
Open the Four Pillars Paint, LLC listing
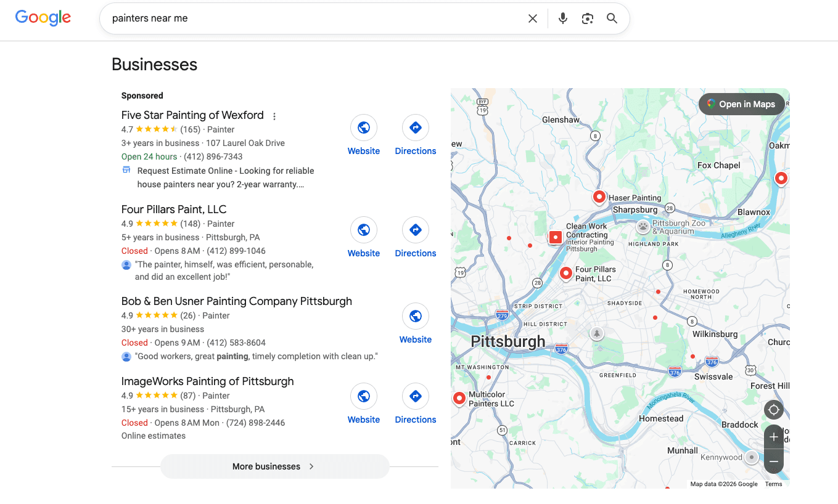pos(174,209)
